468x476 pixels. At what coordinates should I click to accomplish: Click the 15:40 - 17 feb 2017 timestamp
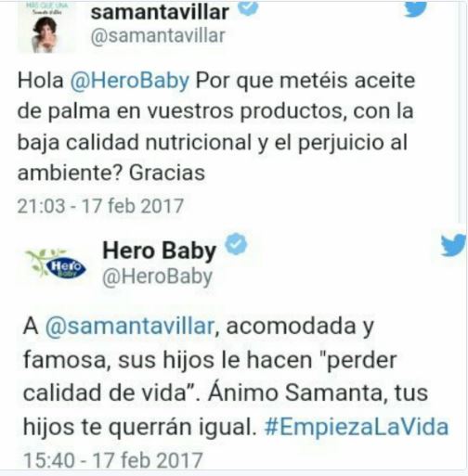113,460
